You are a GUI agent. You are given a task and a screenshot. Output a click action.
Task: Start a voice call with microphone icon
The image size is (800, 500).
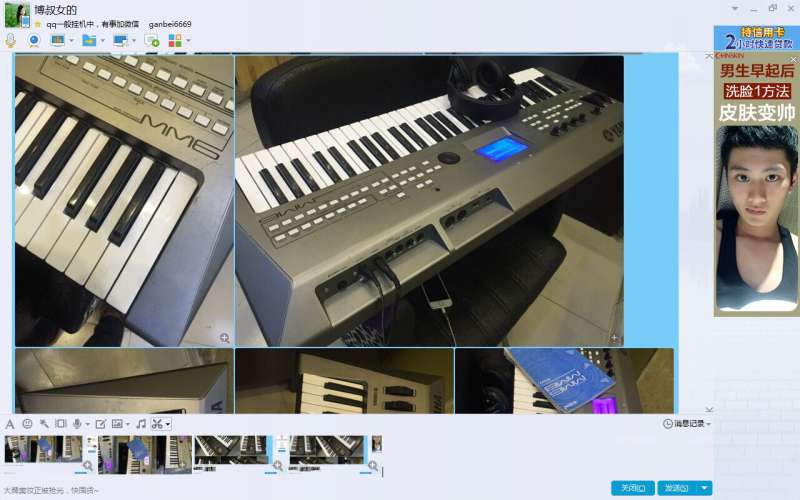click(11, 40)
